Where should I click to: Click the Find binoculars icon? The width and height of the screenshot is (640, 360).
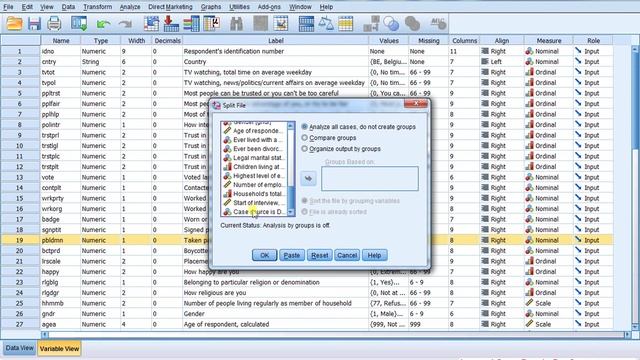tap(236, 24)
